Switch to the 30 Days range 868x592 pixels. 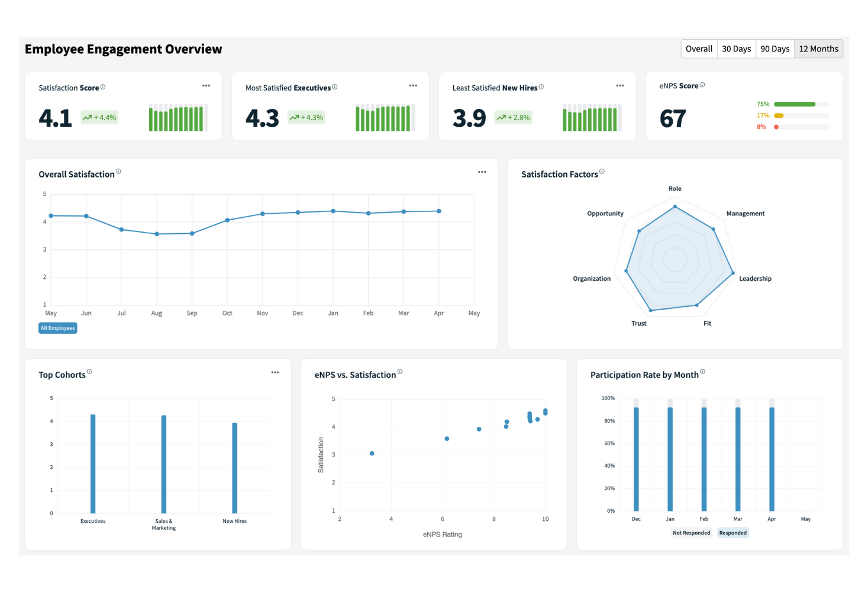coord(736,49)
